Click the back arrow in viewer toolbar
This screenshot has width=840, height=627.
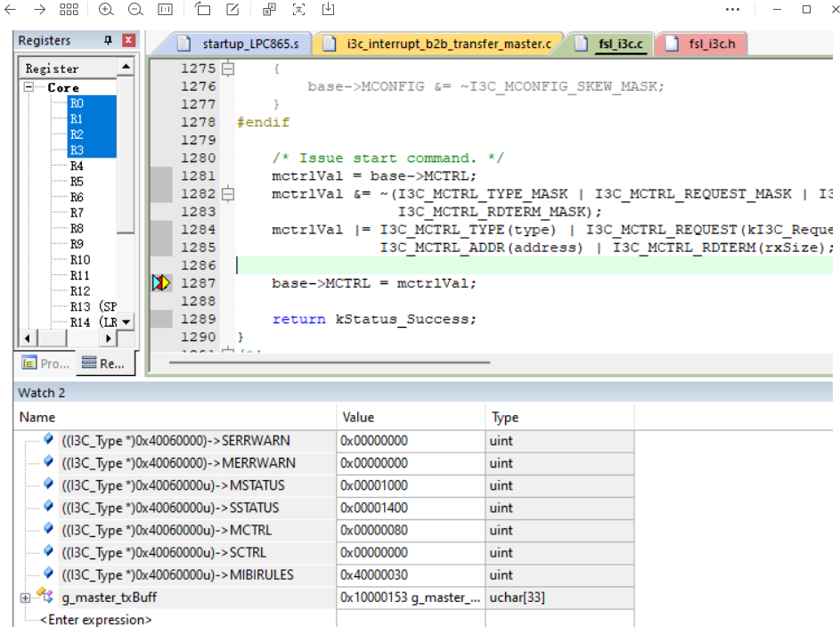click(10, 9)
